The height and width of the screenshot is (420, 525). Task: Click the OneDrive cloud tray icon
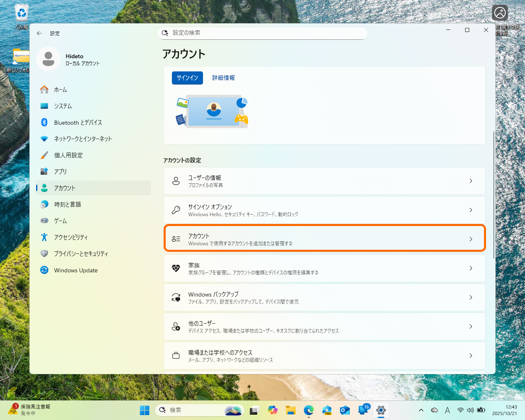(x=434, y=410)
